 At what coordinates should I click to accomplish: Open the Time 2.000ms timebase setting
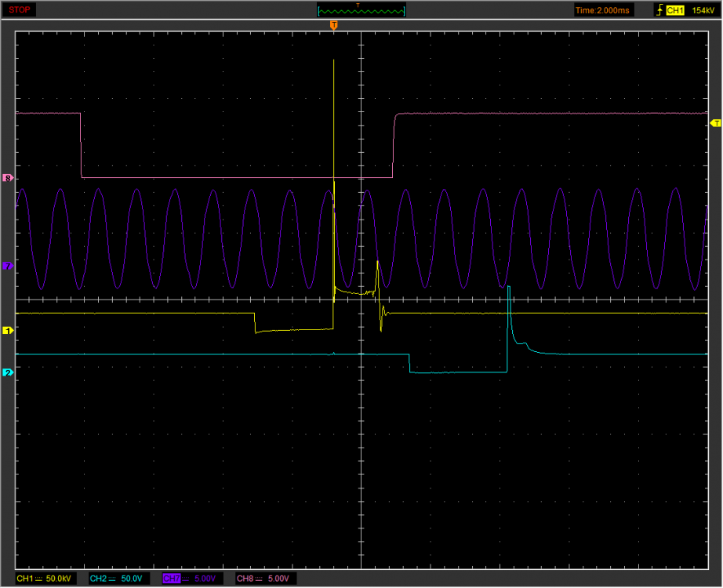point(601,10)
